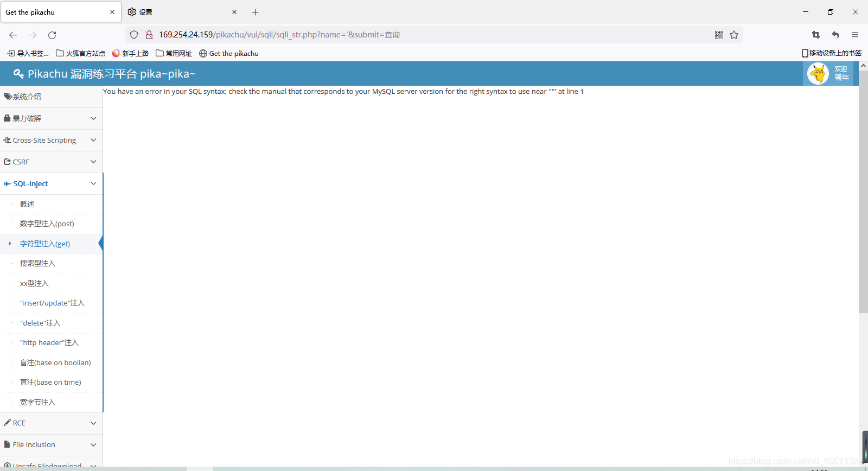Reload the current page
The height and width of the screenshot is (471, 868).
(52, 35)
